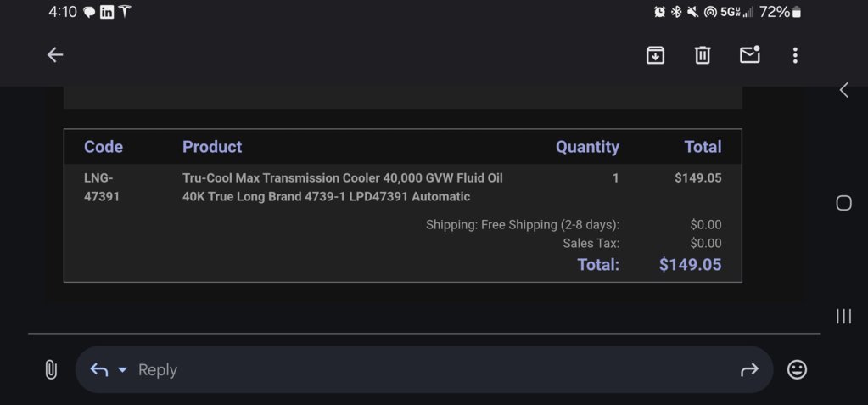Open LinkedIn notification in status bar
The width and height of the screenshot is (868, 405).
pos(107,12)
